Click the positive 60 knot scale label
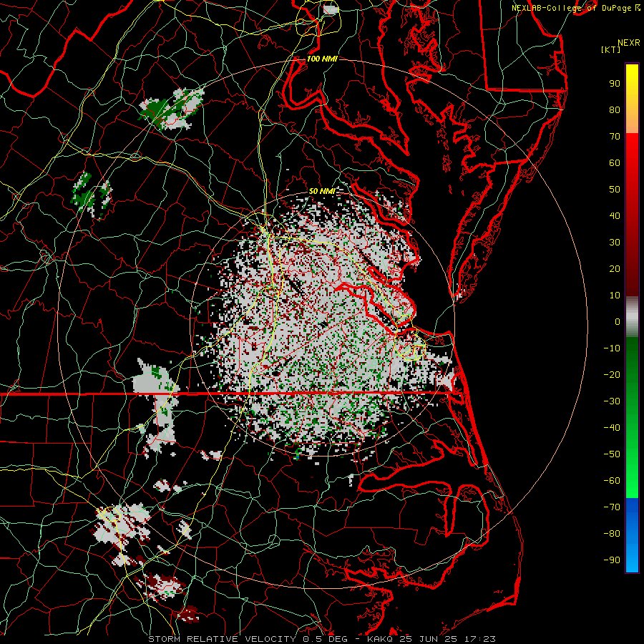Image resolution: width=644 pixels, height=644 pixels. [615, 163]
